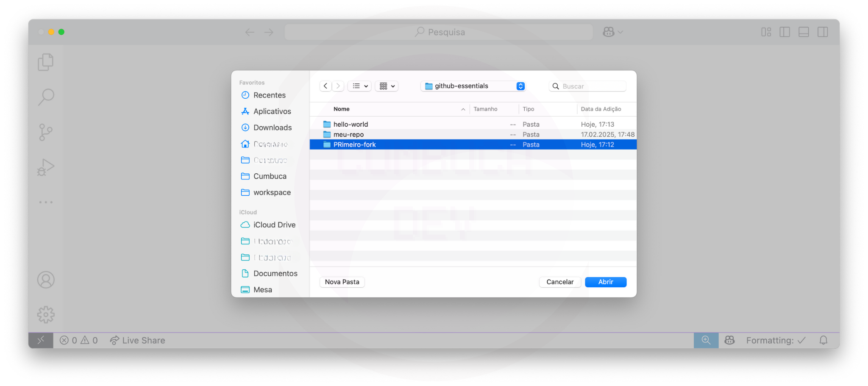Open Source Control view icon
Screen dimensions: 868x386
46,132
